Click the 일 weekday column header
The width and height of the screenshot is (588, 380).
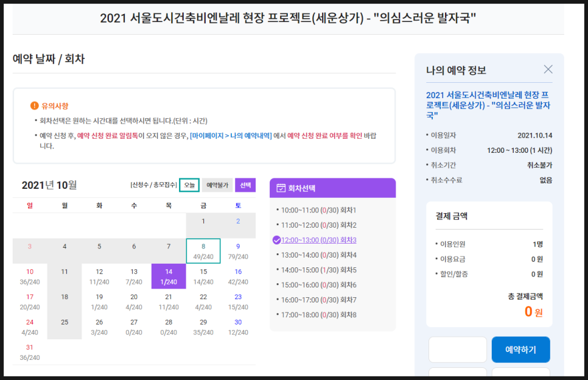point(30,206)
